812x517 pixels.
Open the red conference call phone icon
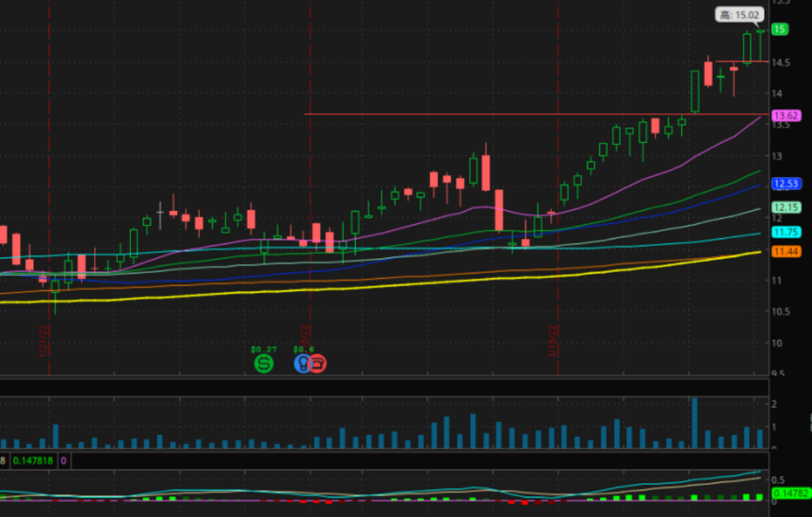tap(317, 364)
